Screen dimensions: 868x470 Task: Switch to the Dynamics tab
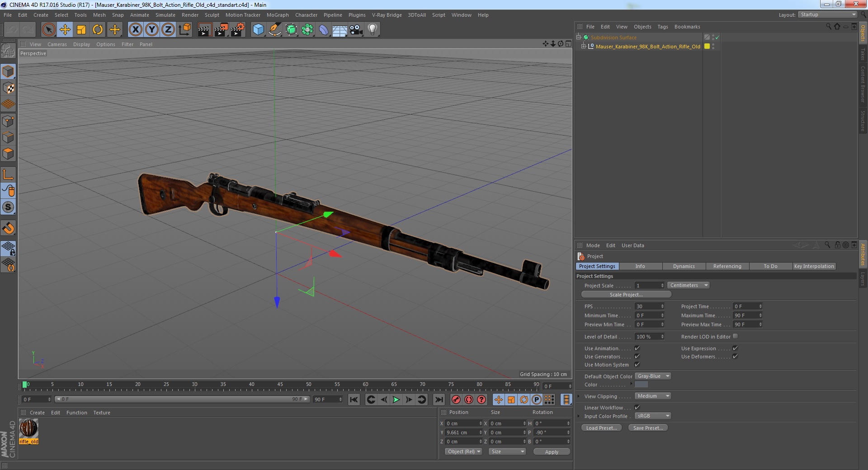click(684, 267)
